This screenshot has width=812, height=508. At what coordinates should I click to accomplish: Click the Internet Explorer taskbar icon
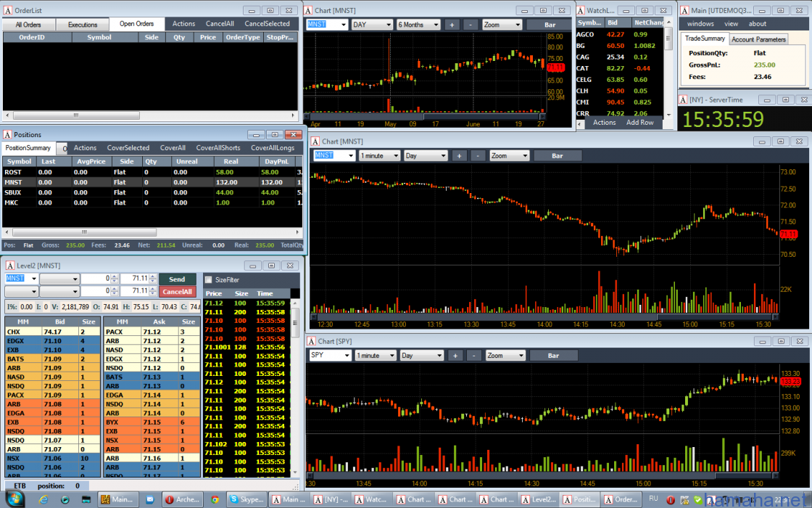pos(43,499)
